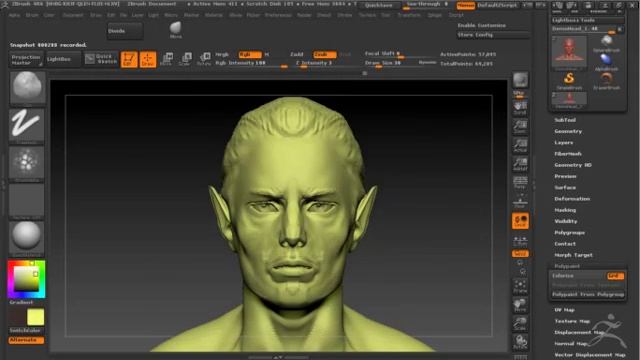Screen dimensions: 640x360
Task: Select the AlphaBrush tool icon
Action: pyautogui.click(x=607, y=62)
